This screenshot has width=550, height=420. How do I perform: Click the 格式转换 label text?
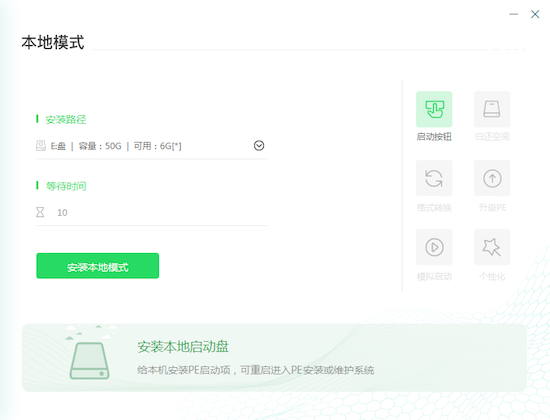[434, 208]
